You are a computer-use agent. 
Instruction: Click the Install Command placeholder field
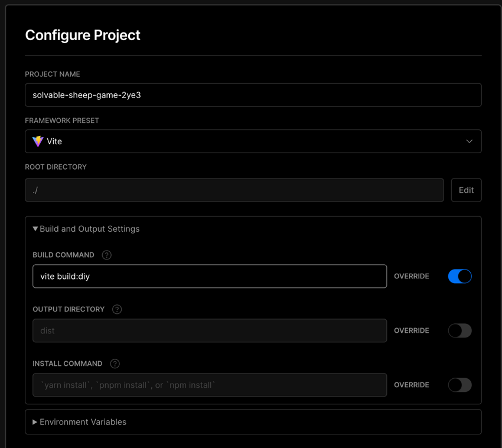[x=210, y=385]
